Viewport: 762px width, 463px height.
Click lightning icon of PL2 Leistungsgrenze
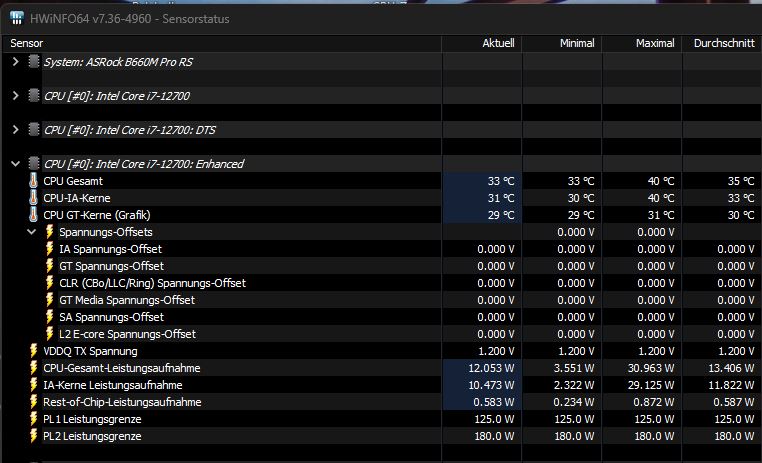[x=33, y=436]
